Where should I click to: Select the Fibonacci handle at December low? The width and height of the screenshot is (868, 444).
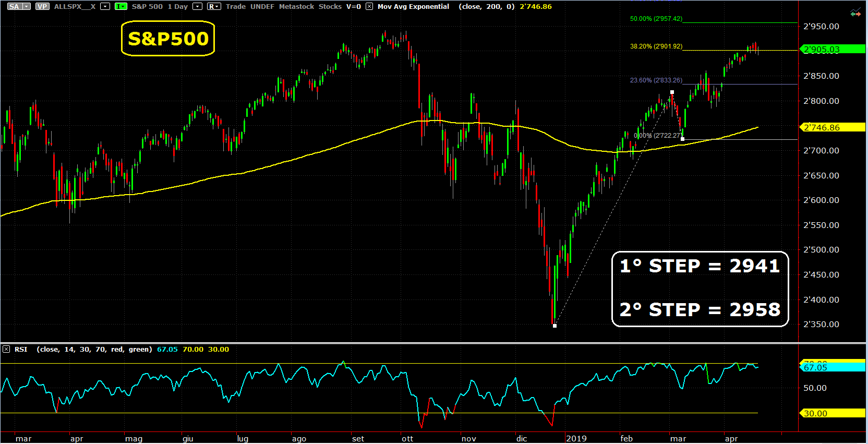tap(554, 326)
